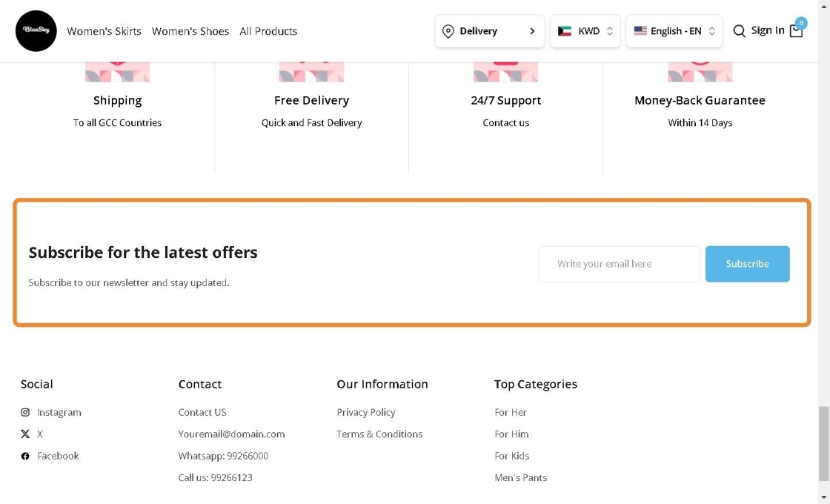Image resolution: width=830 pixels, height=504 pixels.
Task: Open the KWD currency dropdown
Action: tap(585, 31)
